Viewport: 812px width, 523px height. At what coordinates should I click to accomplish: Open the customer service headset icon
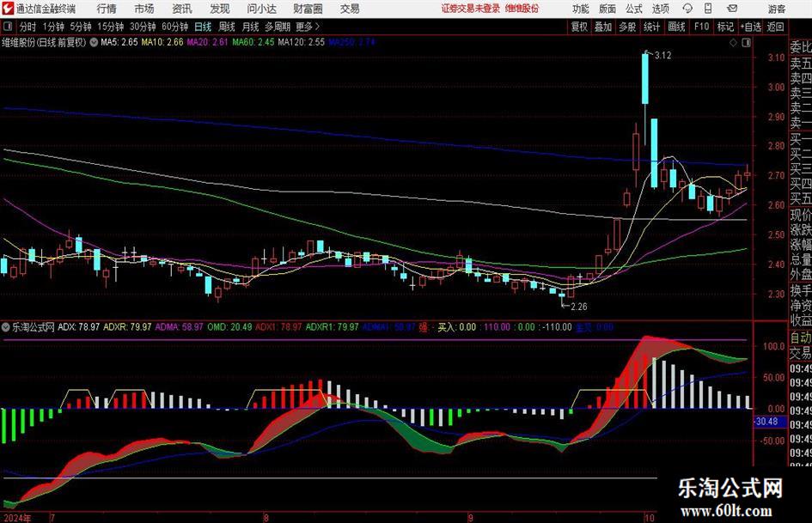coord(687,9)
